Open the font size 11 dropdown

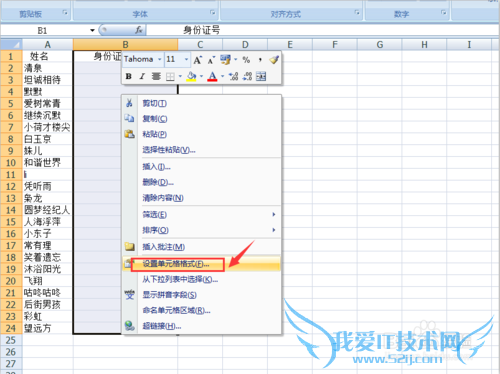tap(186, 60)
